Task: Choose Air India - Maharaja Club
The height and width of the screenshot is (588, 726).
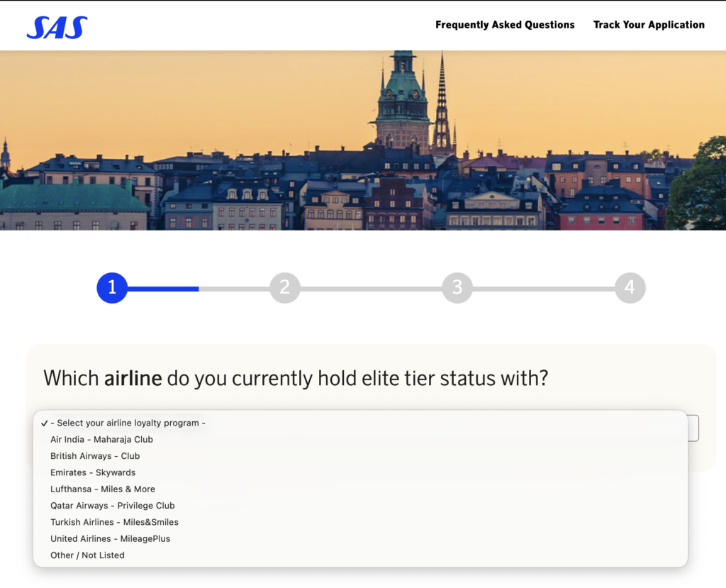Action: coord(360,439)
